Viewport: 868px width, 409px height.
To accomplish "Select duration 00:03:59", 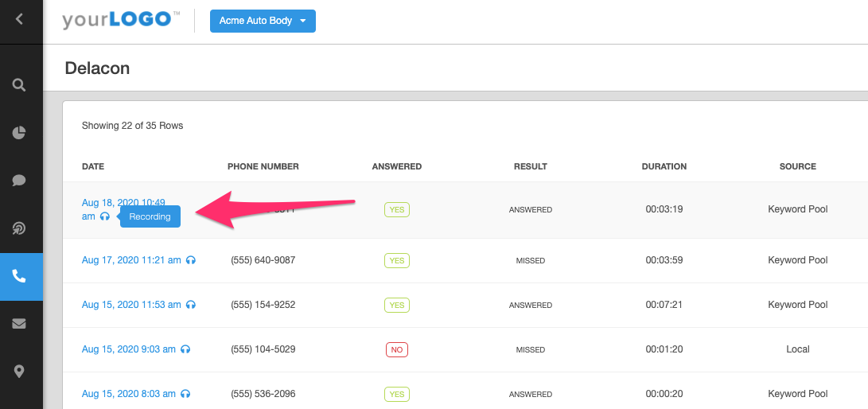I will coord(664,260).
